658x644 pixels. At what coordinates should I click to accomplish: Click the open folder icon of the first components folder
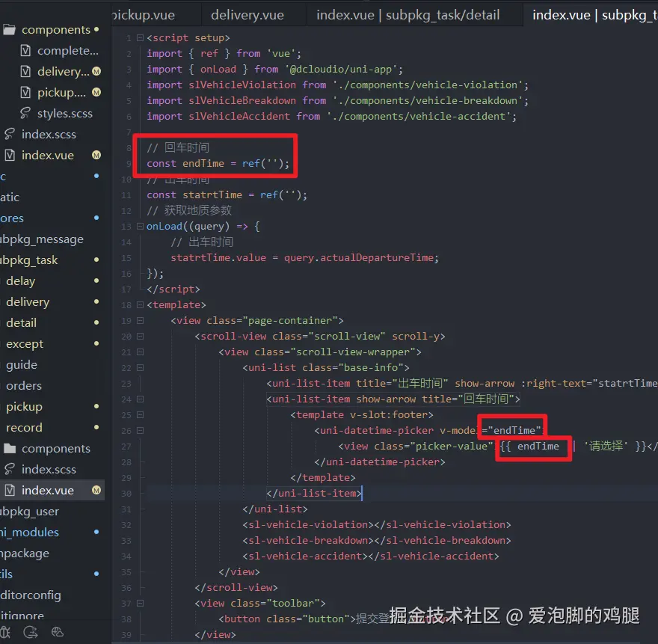point(10,30)
